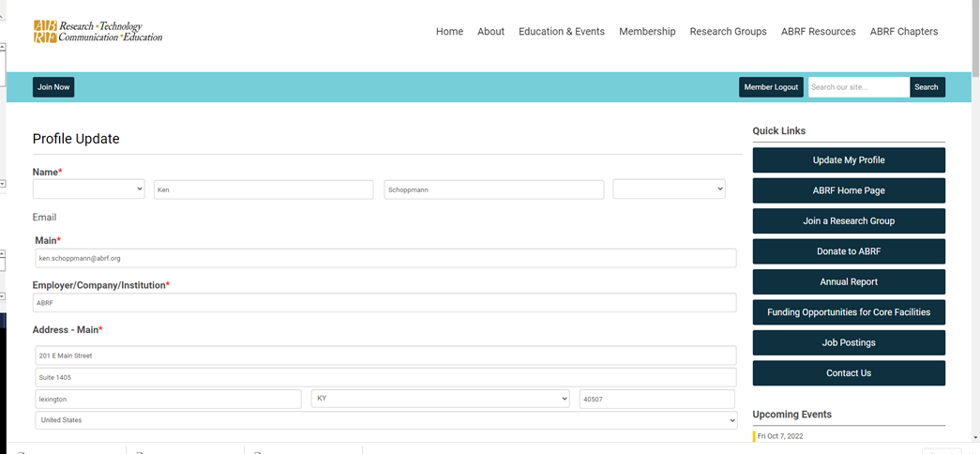
Task: Click Join a Research Group button
Action: 849,220
